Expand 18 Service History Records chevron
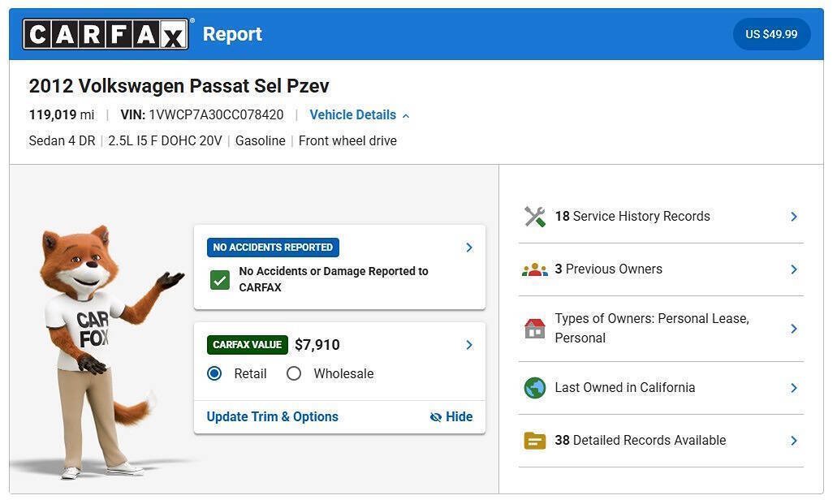This screenshot has width=837, height=504. pyautogui.click(x=794, y=216)
